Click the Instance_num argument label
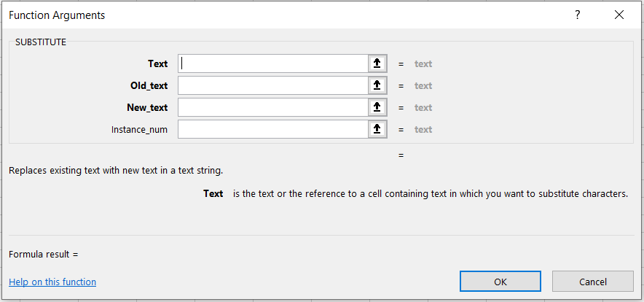The width and height of the screenshot is (644, 302). click(x=139, y=129)
